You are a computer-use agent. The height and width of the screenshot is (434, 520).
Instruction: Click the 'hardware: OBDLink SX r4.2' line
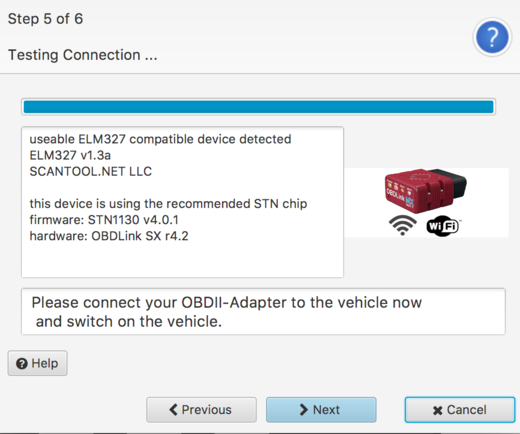(109, 236)
